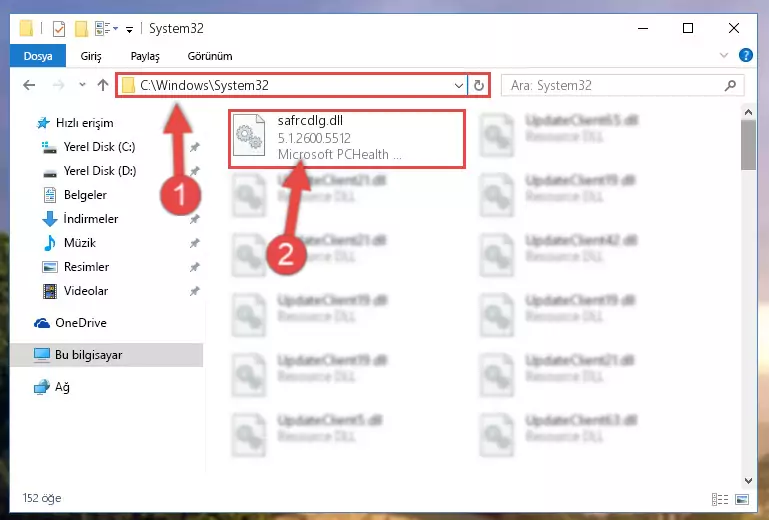Click the vertical scrollbar thumb
Image resolution: width=769 pixels, height=520 pixels.
(748, 145)
